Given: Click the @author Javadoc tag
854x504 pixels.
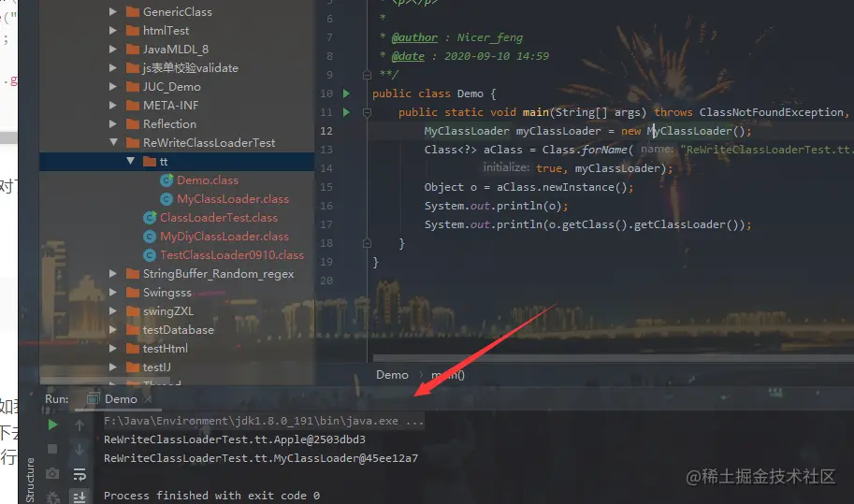Looking at the screenshot, I should coord(414,37).
